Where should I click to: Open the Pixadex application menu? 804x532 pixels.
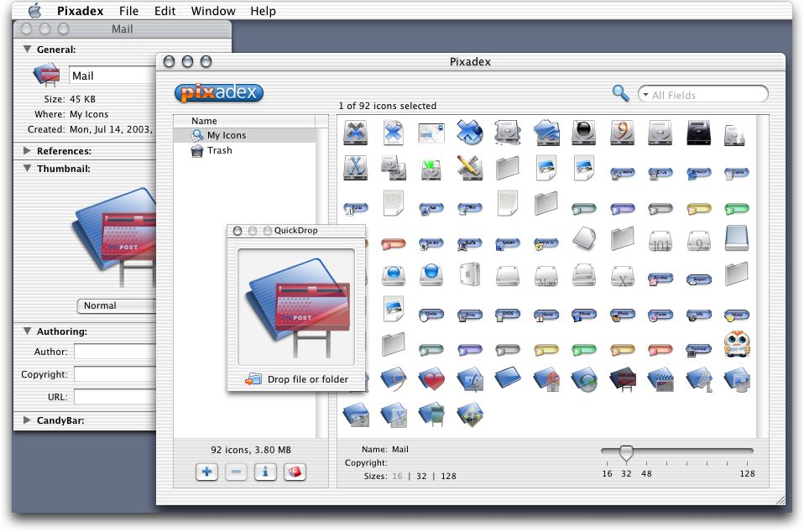point(80,11)
